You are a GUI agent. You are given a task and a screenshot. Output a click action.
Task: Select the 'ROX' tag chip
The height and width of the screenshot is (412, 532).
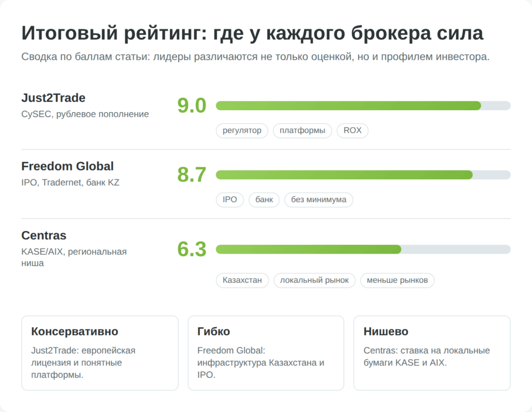click(x=353, y=130)
